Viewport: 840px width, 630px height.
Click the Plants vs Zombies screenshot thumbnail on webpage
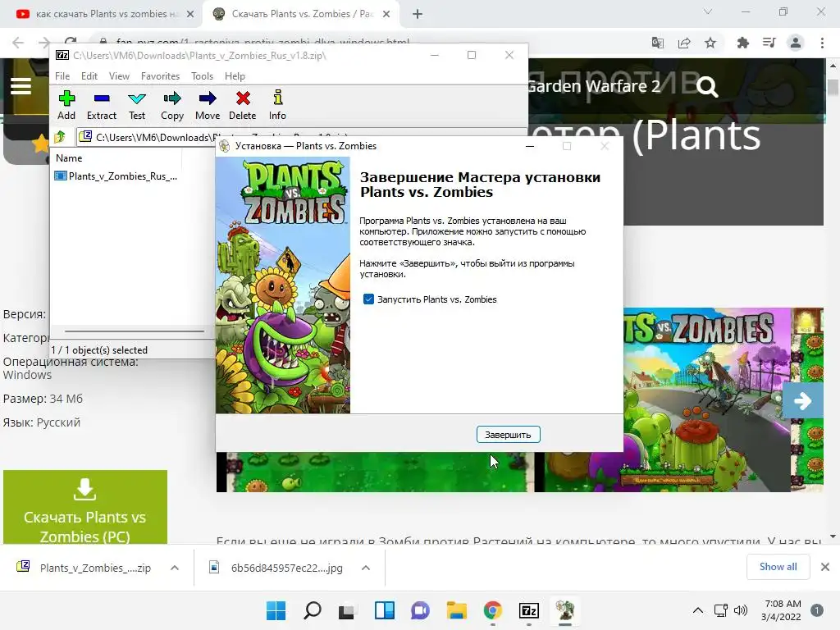[x=707, y=399]
